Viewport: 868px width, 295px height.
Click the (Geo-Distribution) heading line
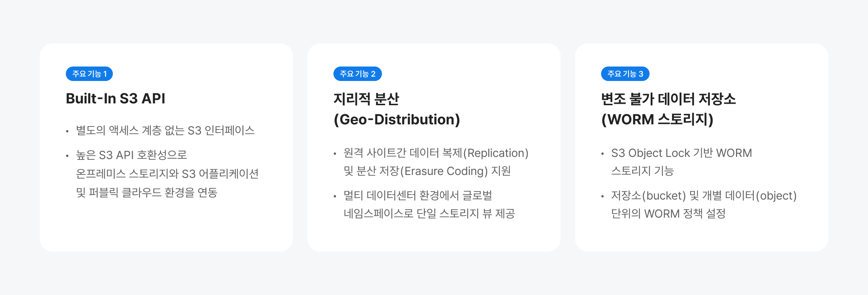tap(397, 120)
